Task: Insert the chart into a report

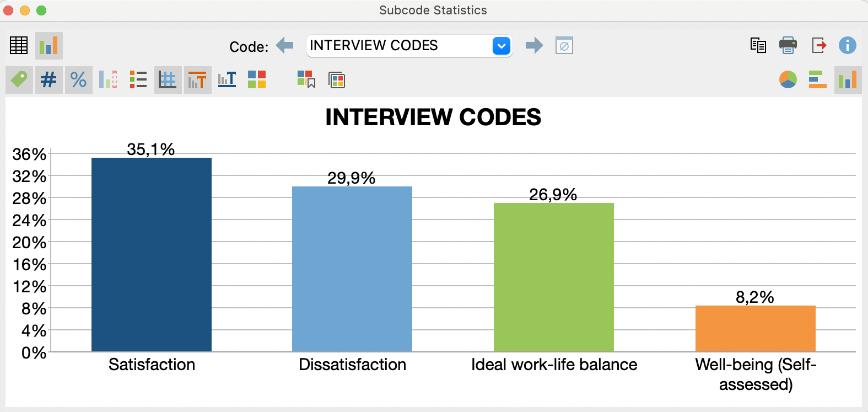Action: coord(337,80)
